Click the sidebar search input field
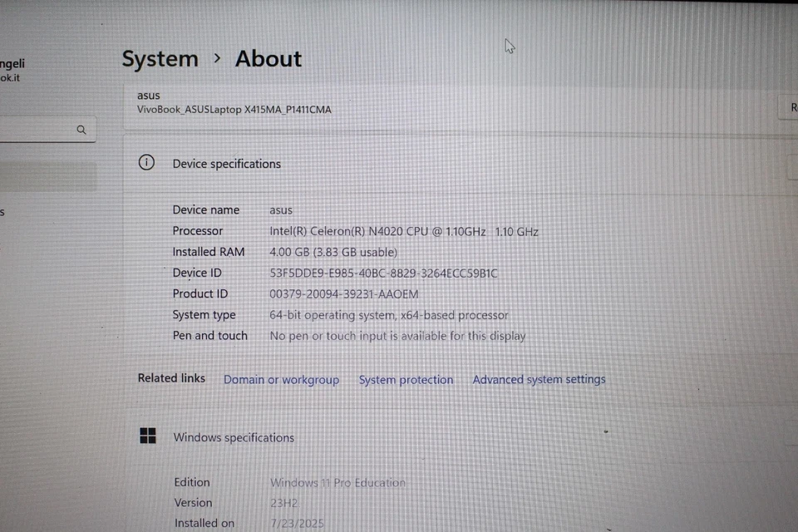The width and height of the screenshot is (798, 532). [47, 130]
